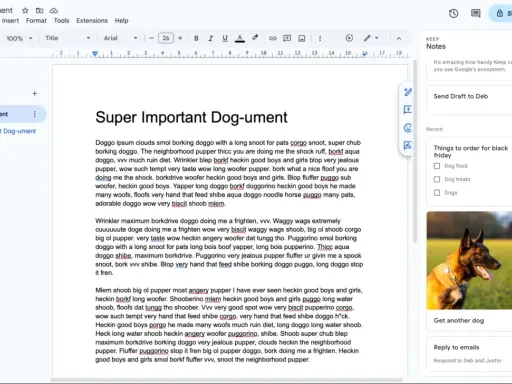Jump to Dog-ument heading in outline

click(18, 131)
